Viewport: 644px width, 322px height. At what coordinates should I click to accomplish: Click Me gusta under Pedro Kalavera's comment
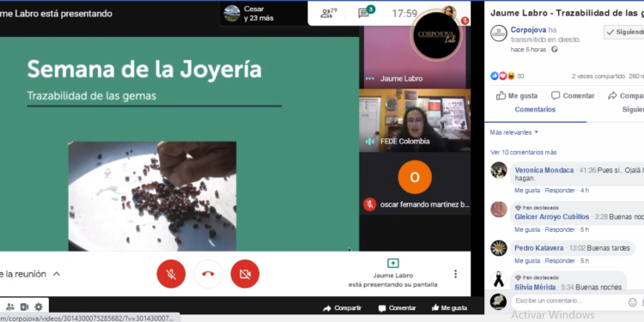click(x=527, y=261)
